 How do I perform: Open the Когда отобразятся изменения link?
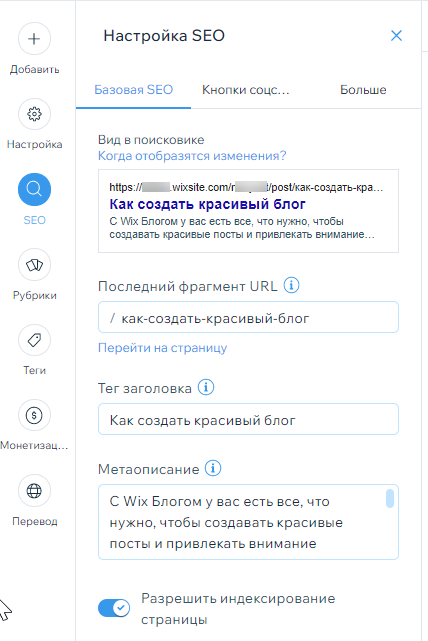tap(192, 156)
